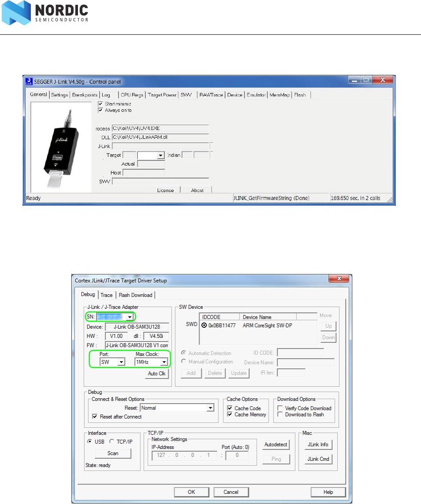The width and height of the screenshot is (421, 504).
Task: Click ARM CoreSight SW-DP device name
Action: [x=267, y=325]
